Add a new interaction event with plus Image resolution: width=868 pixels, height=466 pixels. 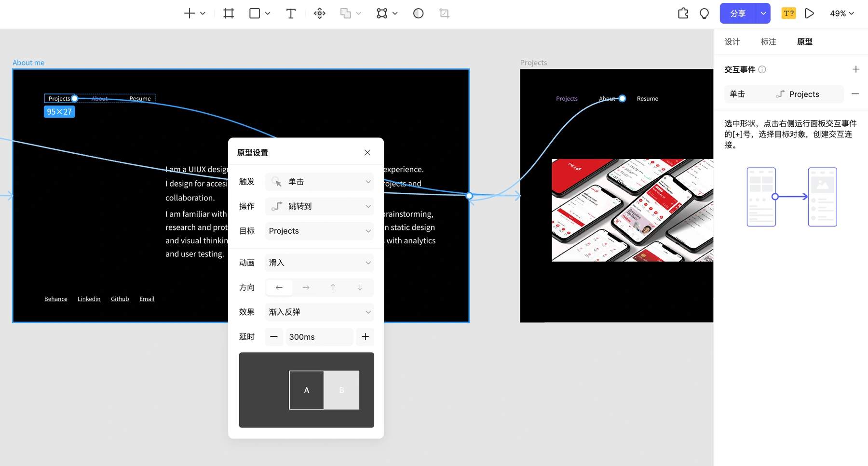(x=856, y=69)
